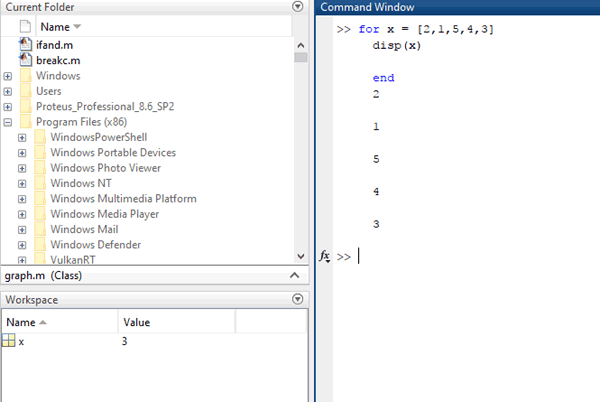Screen dimensions: 600x402
Task: Expand the Windows Photo Viewer folder
Action: click(22, 168)
